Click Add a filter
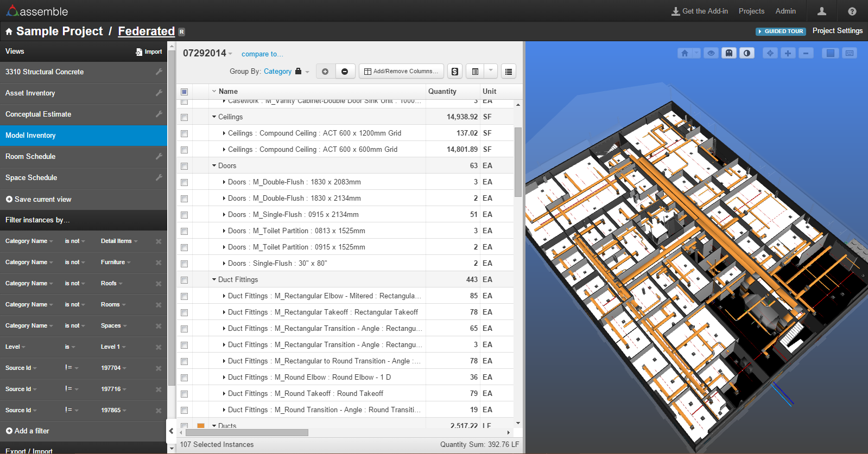The height and width of the screenshot is (454, 868). pyautogui.click(x=28, y=431)
